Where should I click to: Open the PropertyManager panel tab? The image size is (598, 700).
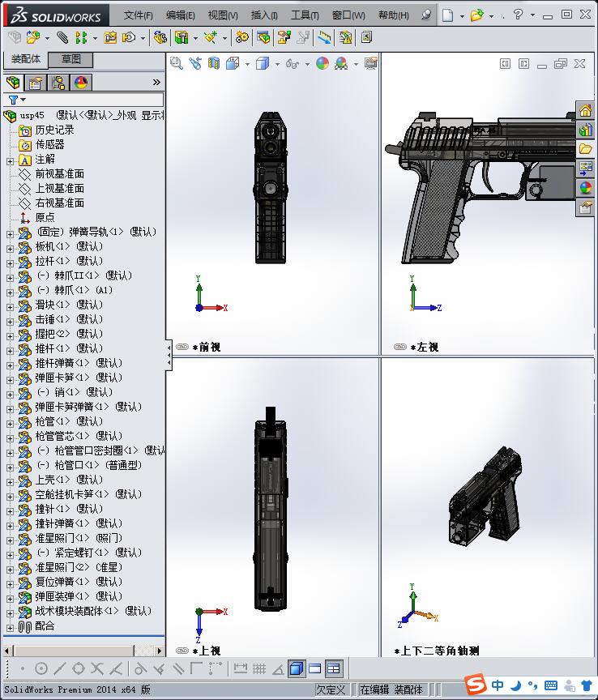[36, 83]
